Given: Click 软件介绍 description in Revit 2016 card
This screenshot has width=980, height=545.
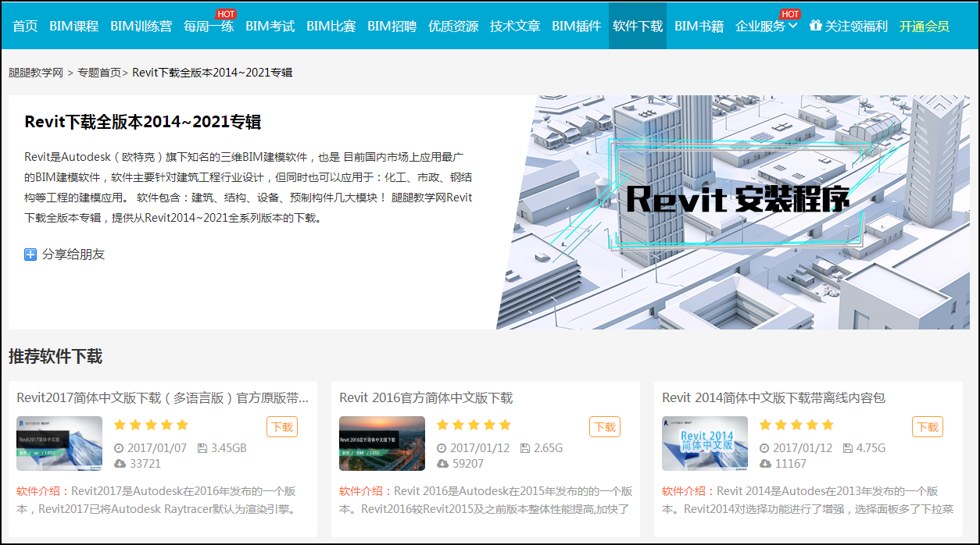Looking at the screenshot, I should coord(485,500).
